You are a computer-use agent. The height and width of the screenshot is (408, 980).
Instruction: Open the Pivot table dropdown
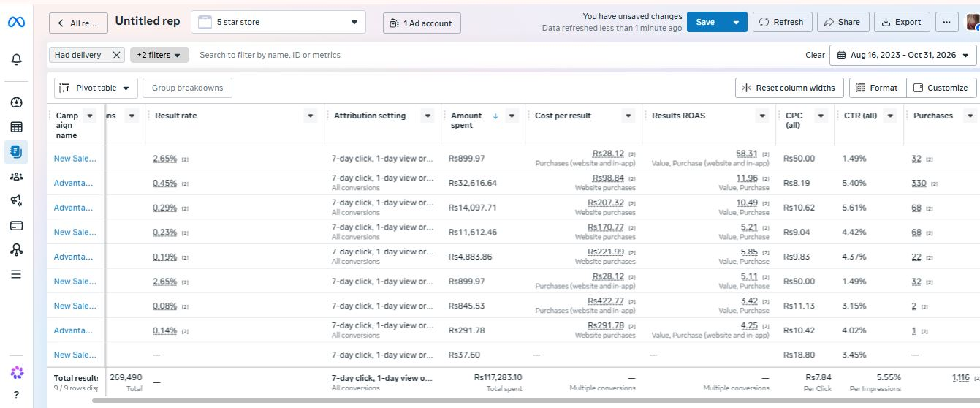pos(96,88)
